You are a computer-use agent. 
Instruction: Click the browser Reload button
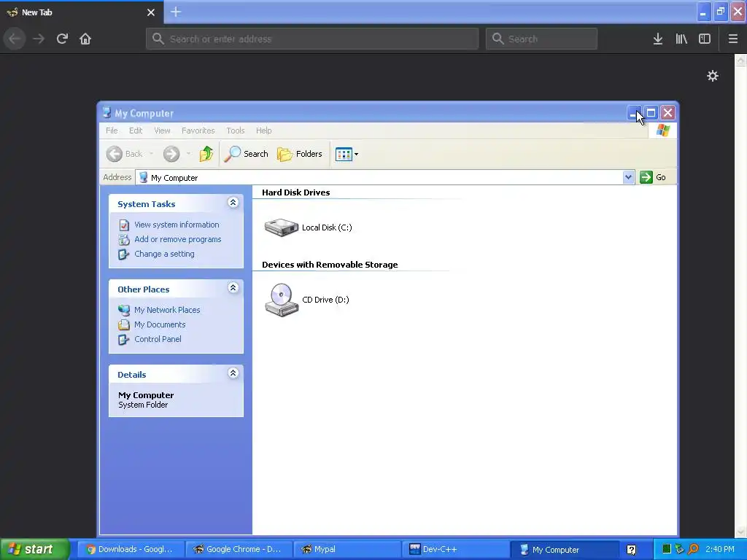(x=62, y=39)
